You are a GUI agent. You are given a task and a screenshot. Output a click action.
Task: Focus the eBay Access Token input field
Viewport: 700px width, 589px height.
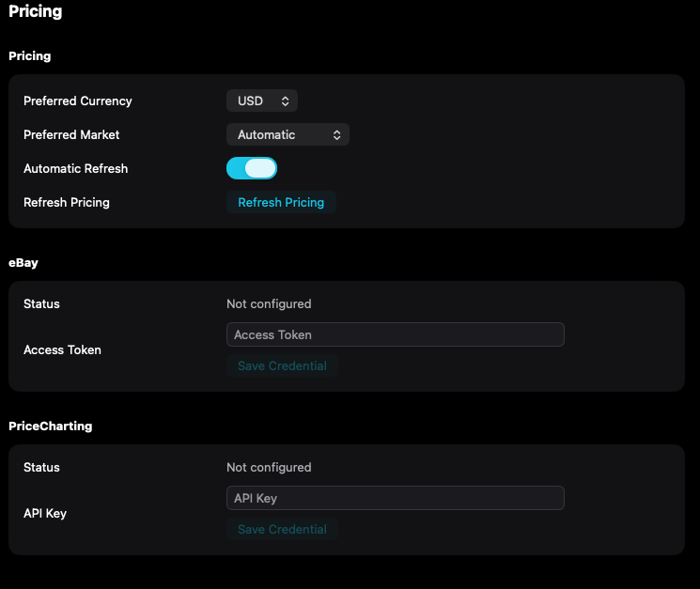(396, 334)
